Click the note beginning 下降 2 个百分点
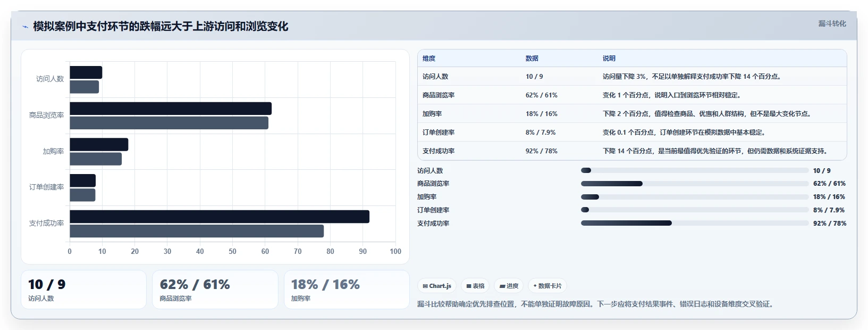This screenshot has width=868, height=330. [708, 114]
